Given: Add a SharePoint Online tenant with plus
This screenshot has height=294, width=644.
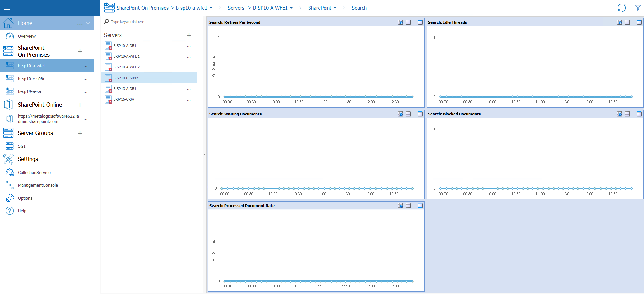Looking at the screenshot, I should coord(80,105).
